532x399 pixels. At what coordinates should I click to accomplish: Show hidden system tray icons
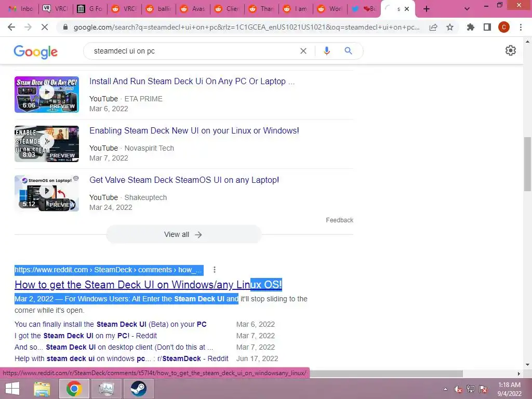point(445,389)
